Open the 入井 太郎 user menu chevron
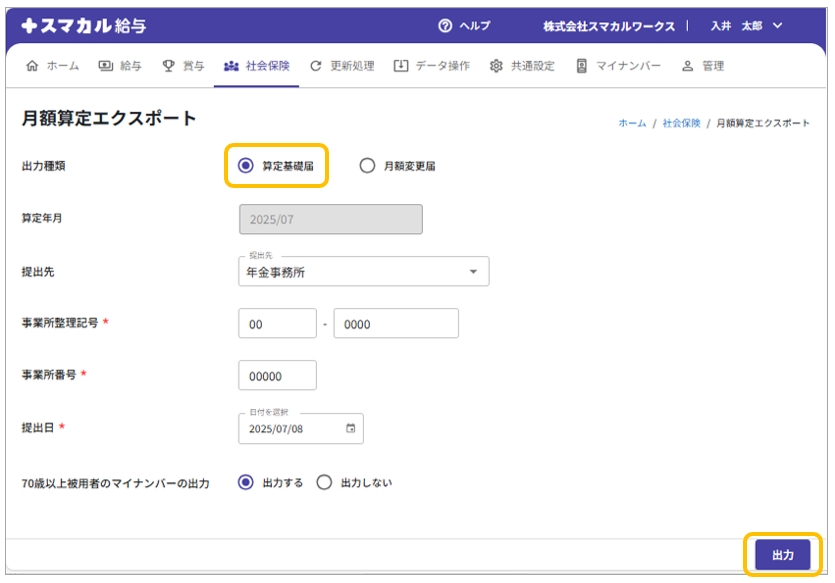The height and width of the screenshot is (583, 835). click(778, 26)
